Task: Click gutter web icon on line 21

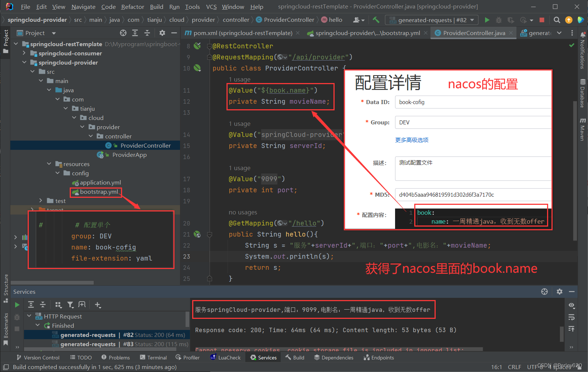Action: [198, 234]
